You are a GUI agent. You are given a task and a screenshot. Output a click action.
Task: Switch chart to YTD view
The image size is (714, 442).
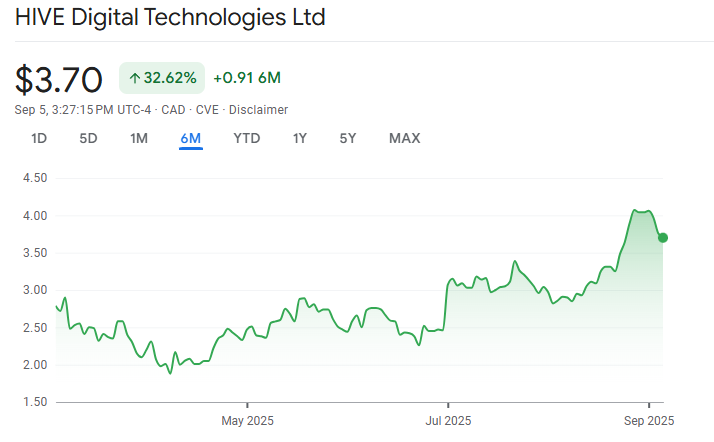pos(247,138)
